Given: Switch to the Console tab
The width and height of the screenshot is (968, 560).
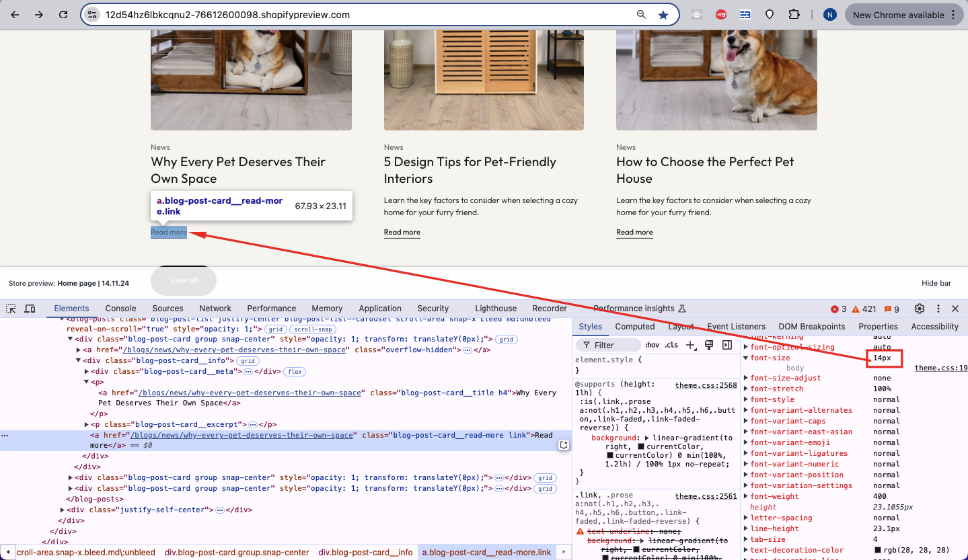Looking at the screenshot, I should click(x=120, y=309).
